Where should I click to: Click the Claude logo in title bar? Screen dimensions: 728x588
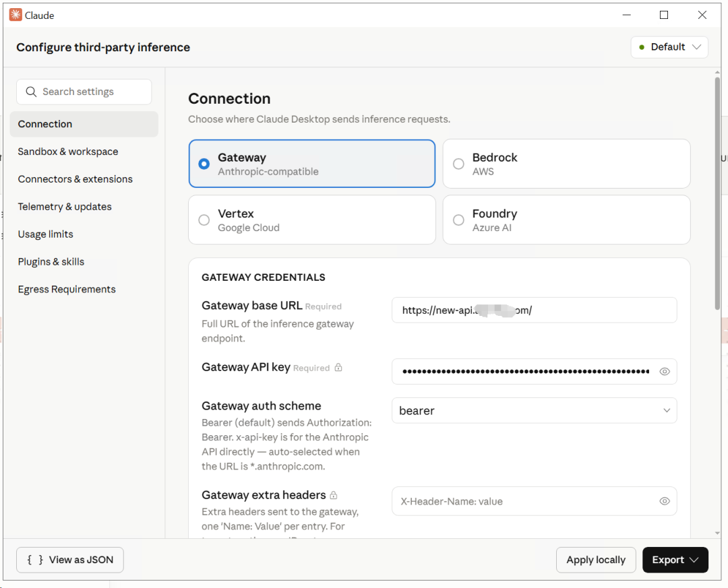16,15
